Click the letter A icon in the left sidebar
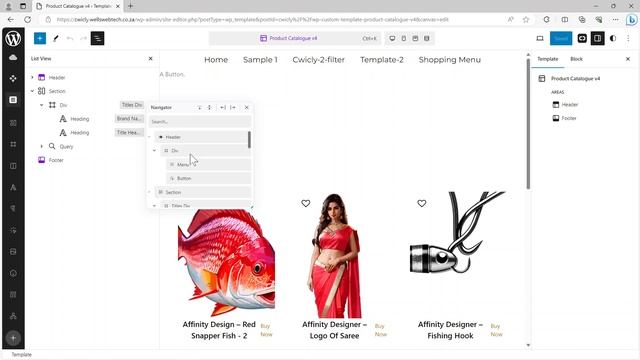Image resolution: width=640 pixels, height=360 pixels. coord(13,187)
